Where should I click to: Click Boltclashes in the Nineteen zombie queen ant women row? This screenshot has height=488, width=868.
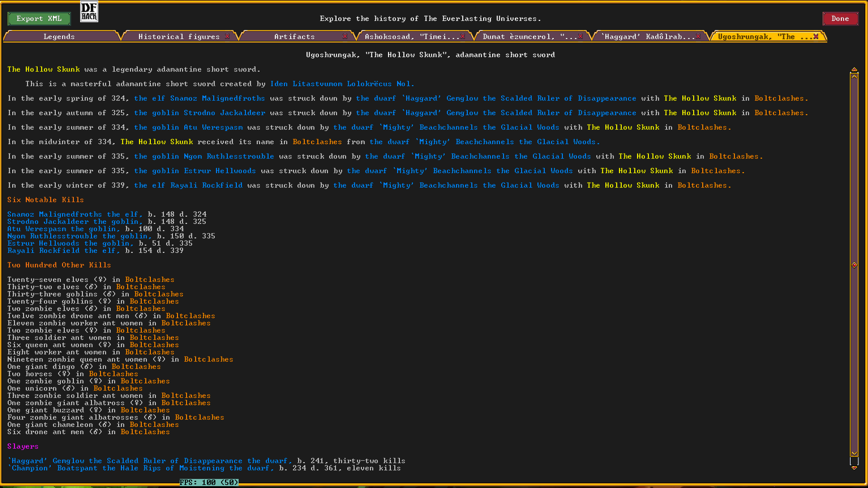click(209, 359)
